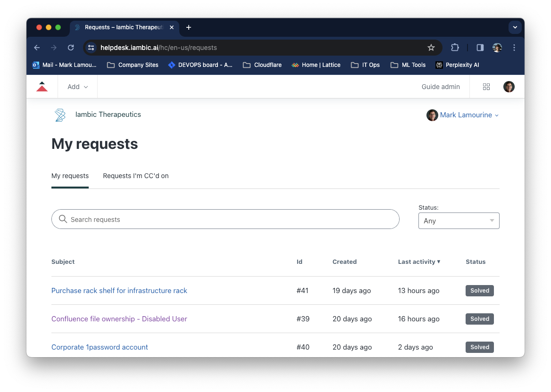The width and height of the screenshot is (551, 392).
Task: Toggle the browser side panel icon
Action: [x=480, y=48]
